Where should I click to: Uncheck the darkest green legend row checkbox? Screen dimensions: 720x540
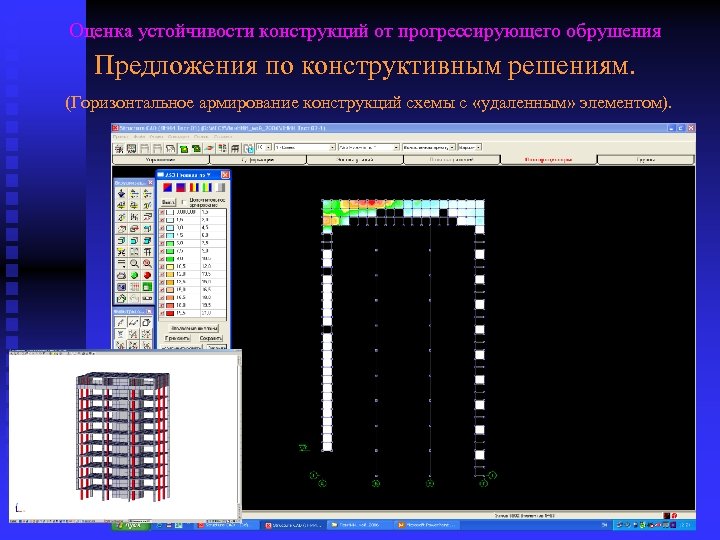[x=162, y=259]
